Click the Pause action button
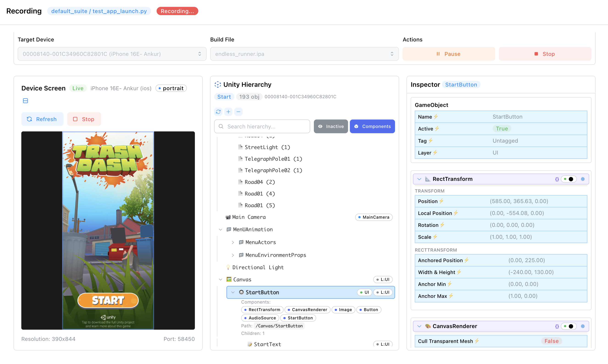This screenshot has height=364, width=608. point(448,54)
